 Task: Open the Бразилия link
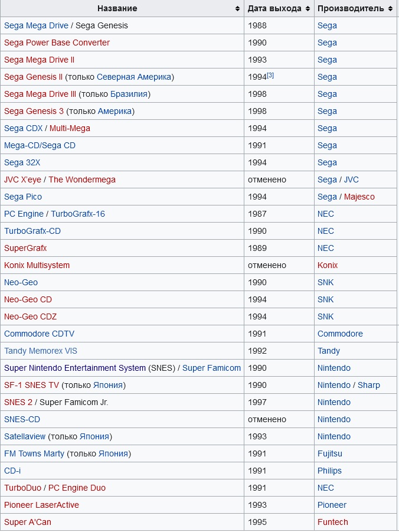[129, 94]
